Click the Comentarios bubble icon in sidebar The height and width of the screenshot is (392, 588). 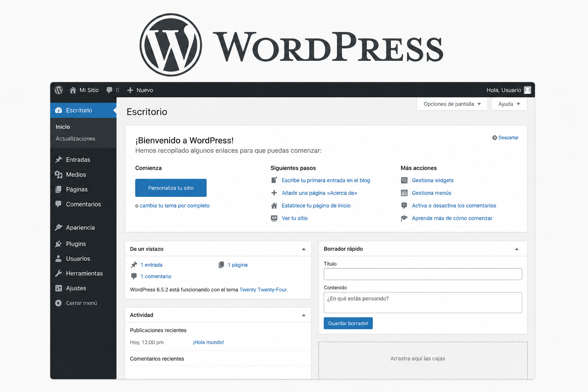59,204
